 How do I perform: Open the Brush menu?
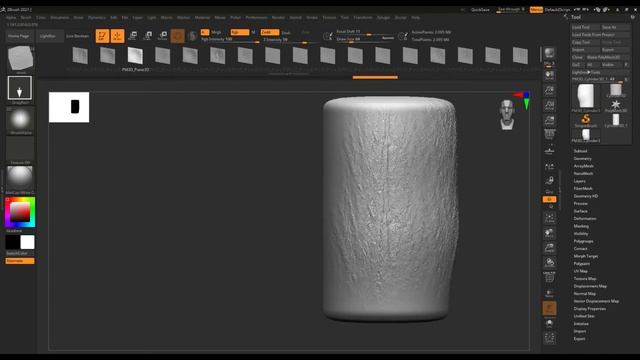(26, 18)
